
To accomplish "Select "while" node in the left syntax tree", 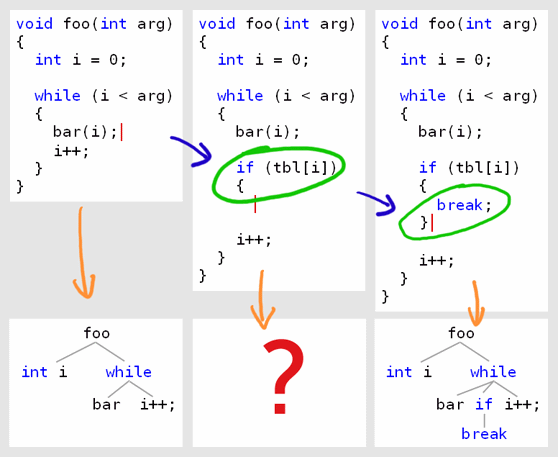I will [x=128, y=372].
